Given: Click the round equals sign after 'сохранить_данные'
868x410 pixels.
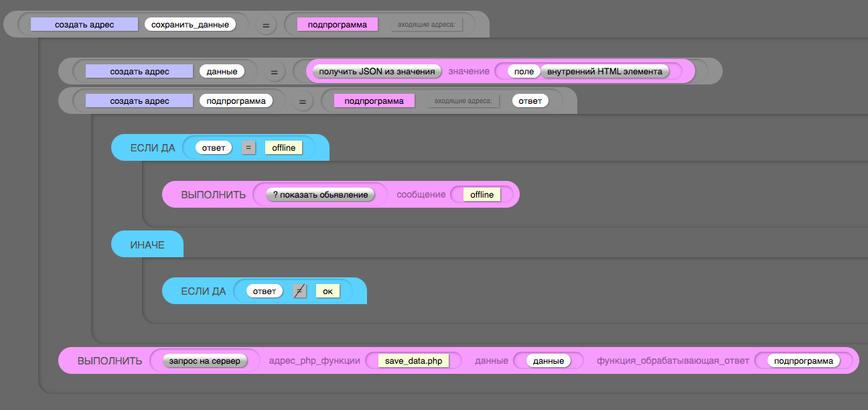Looking at the screenshot, I should [x=266, y=25].
